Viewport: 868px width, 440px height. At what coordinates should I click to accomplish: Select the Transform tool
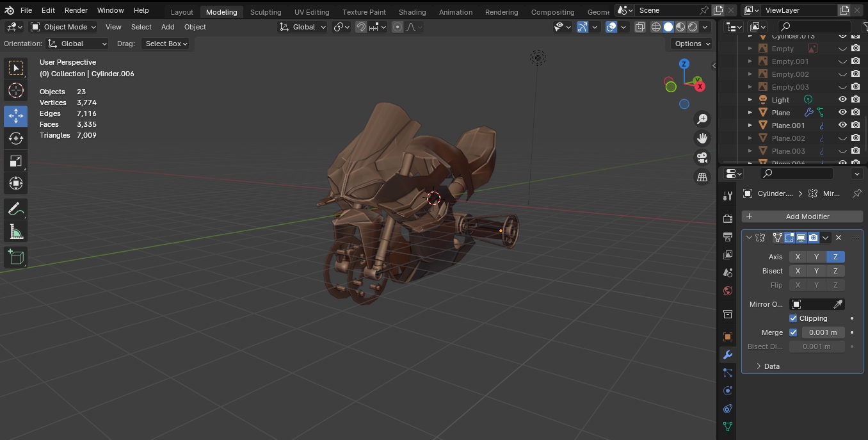pos(16,184)
